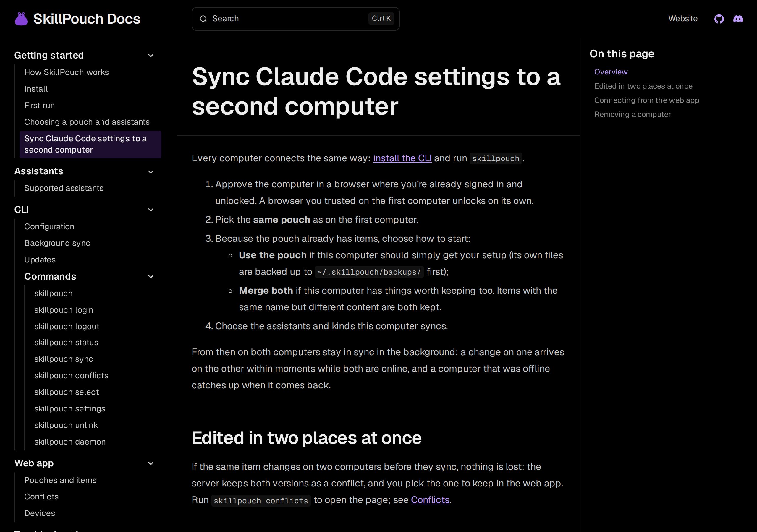The width and height of the screenshot is (757, 532).
Task: Open skillpouch settings command page
Action: (70, 408)
